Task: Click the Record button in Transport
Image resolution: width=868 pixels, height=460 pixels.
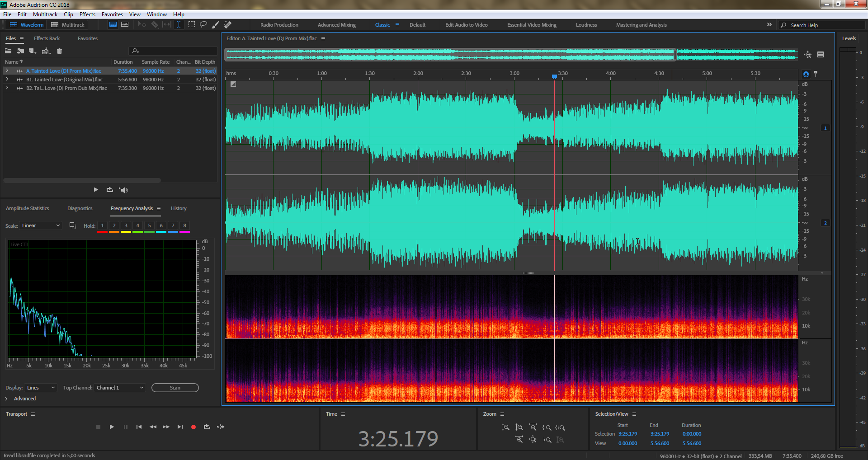Action: [193, 427]
